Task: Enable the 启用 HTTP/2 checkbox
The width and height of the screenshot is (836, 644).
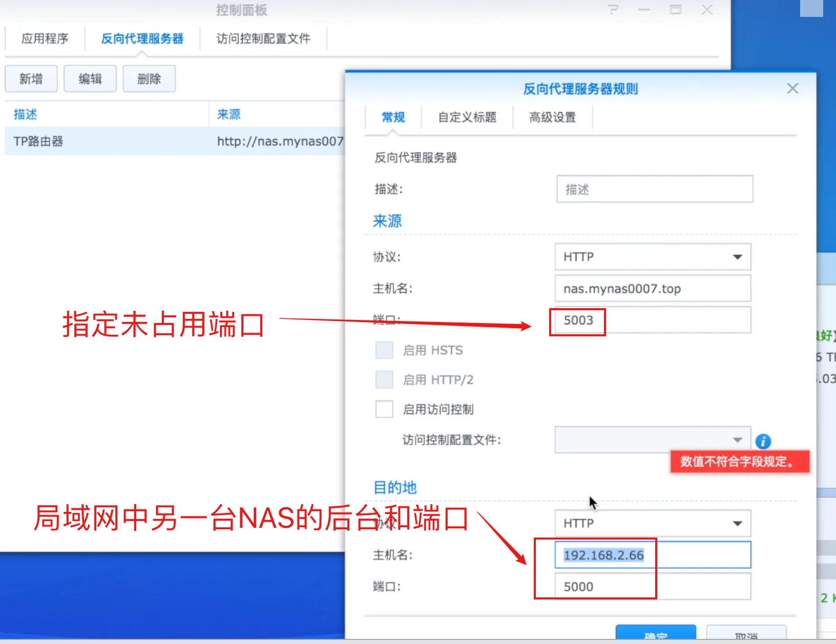Action: pyautogui.click(x=384, y=379)
